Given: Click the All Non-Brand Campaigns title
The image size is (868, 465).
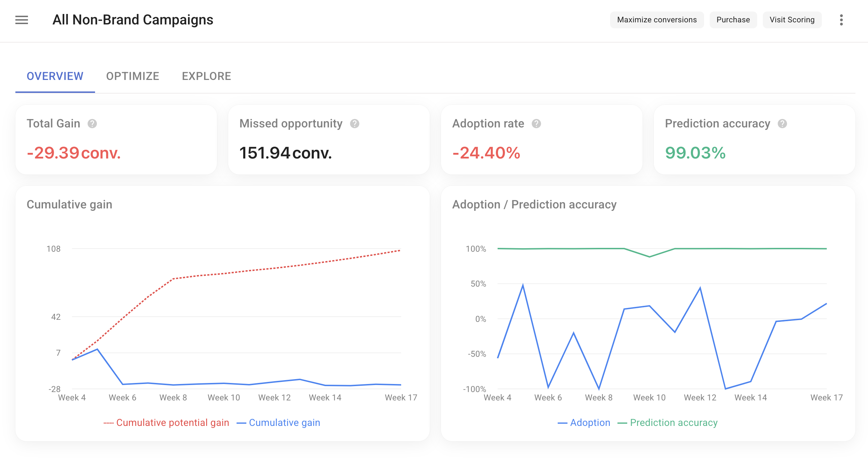Looking at the screenshot, I should pos(133,20).
